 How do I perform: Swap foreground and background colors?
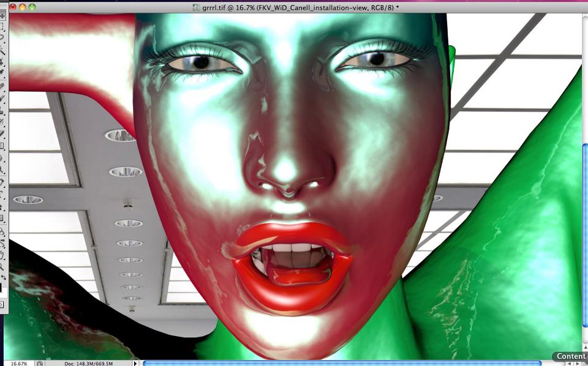pos(5,277)
